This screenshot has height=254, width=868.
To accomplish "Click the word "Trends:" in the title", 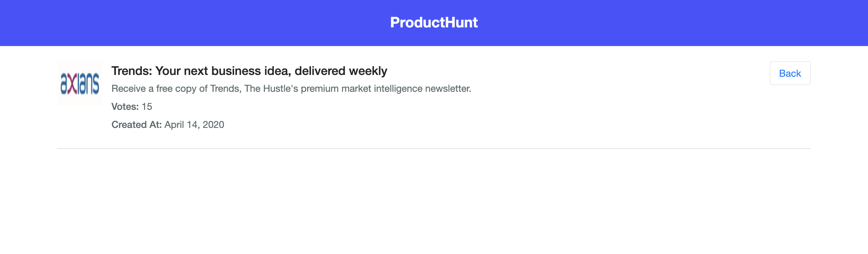I will (x=132, y=71).
